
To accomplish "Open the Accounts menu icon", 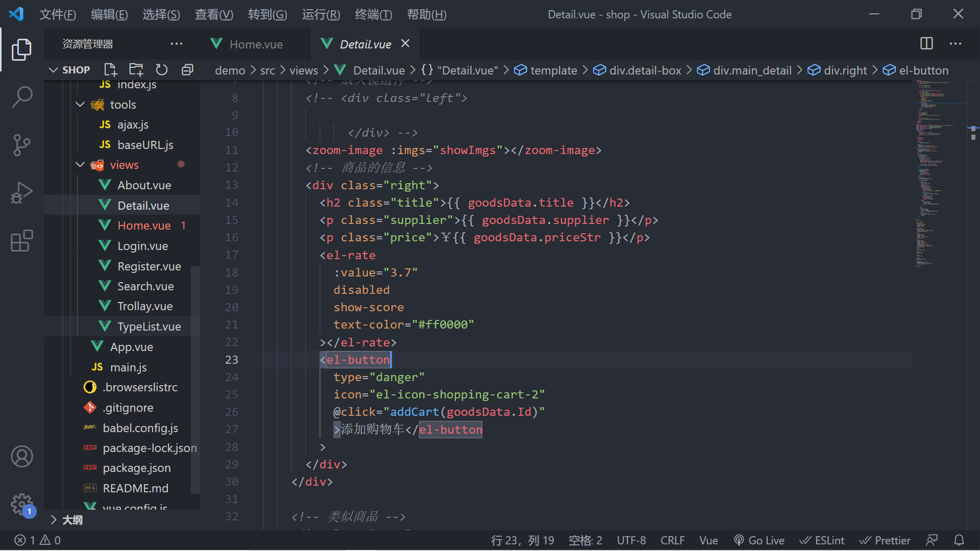I will click(x=21, y=457).
